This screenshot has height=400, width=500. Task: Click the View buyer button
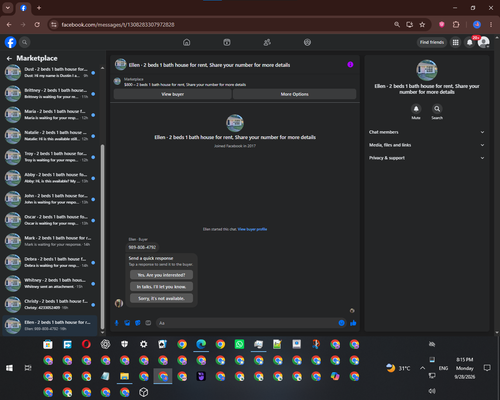click(x=173, y=94)
